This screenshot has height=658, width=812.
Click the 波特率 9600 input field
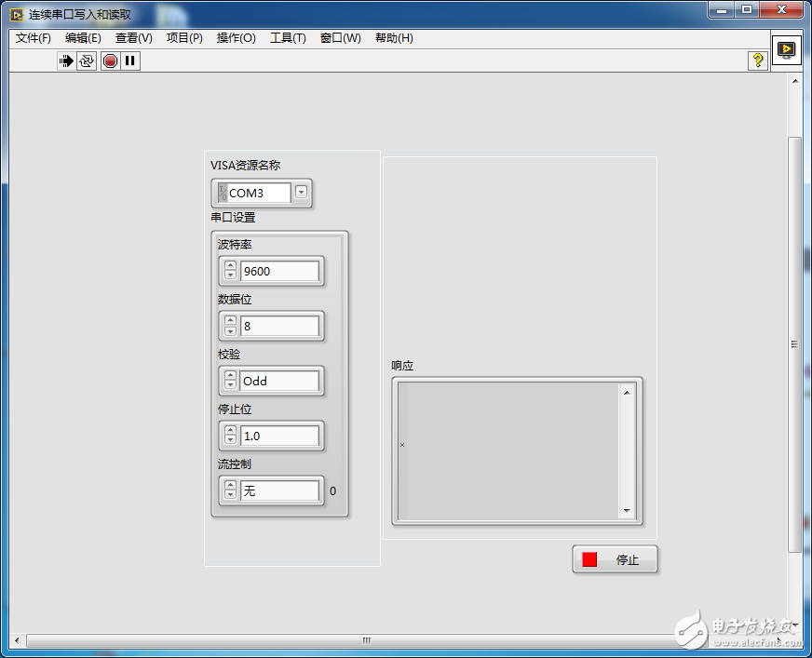[x=279, y=271]
